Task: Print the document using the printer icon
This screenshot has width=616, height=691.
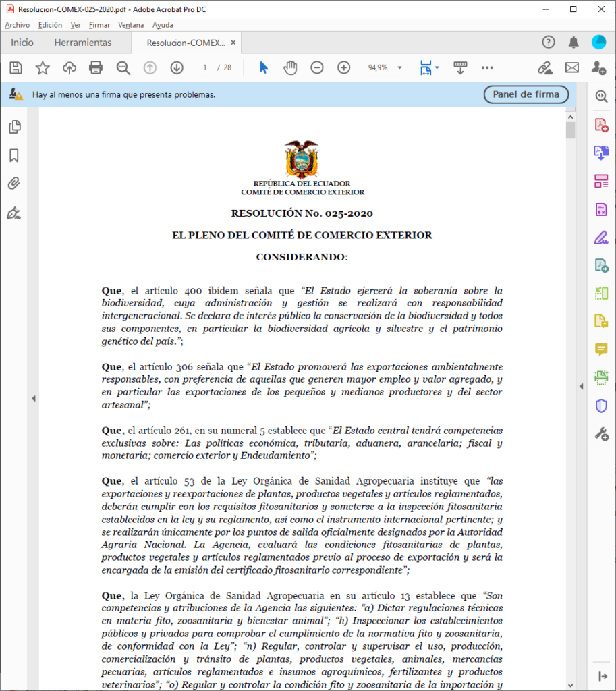Action: 96,67
